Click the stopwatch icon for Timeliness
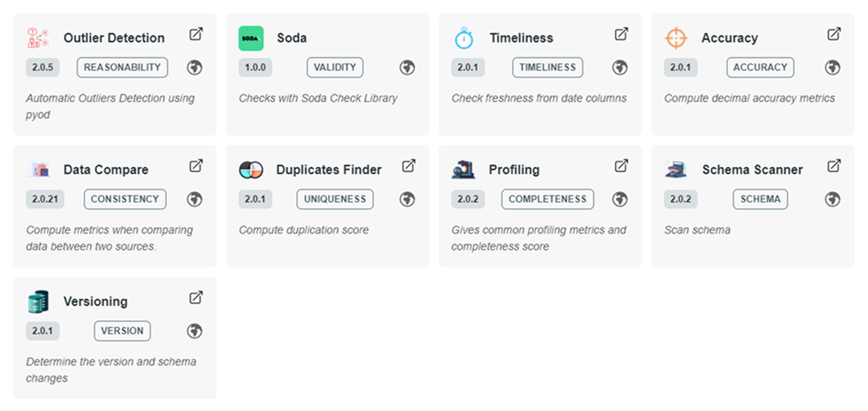The image size is (868, 411). click(x=464, y=38)
